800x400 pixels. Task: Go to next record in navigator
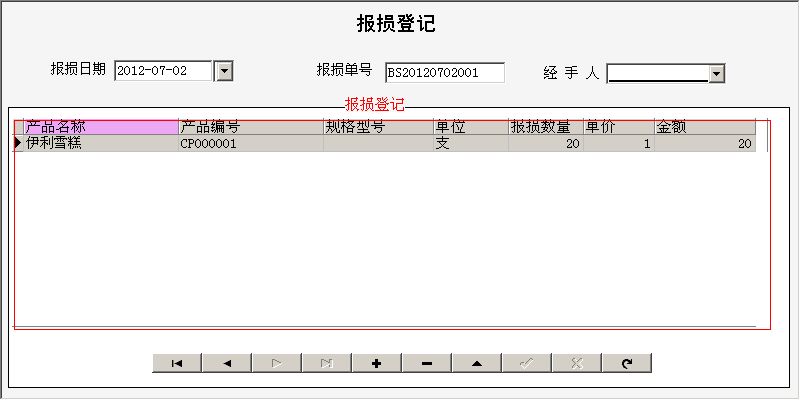point(277,363)
